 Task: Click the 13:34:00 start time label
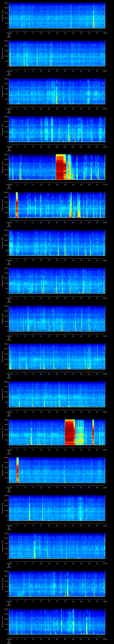9,487
